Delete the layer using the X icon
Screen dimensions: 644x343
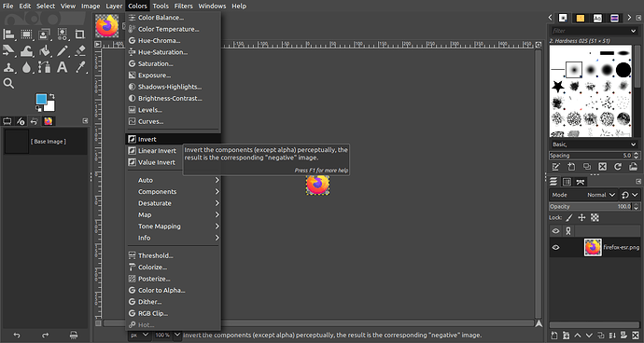[x=636, y=336]
